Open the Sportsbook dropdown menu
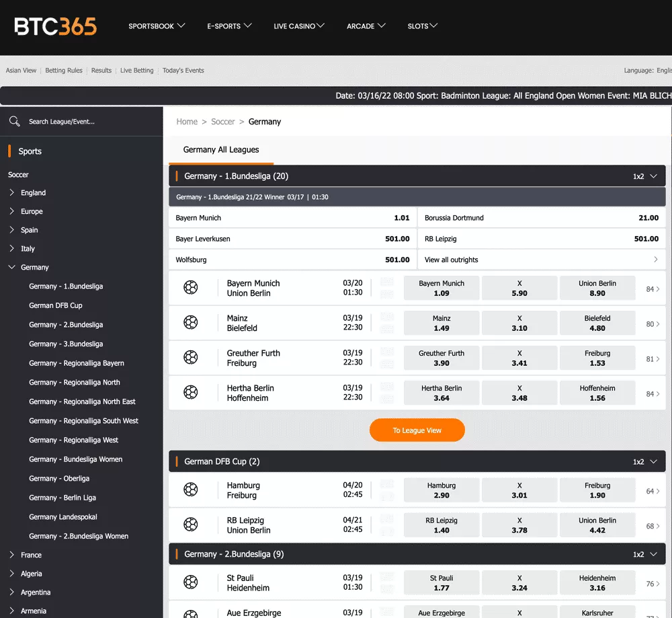 tap(156, 26)
